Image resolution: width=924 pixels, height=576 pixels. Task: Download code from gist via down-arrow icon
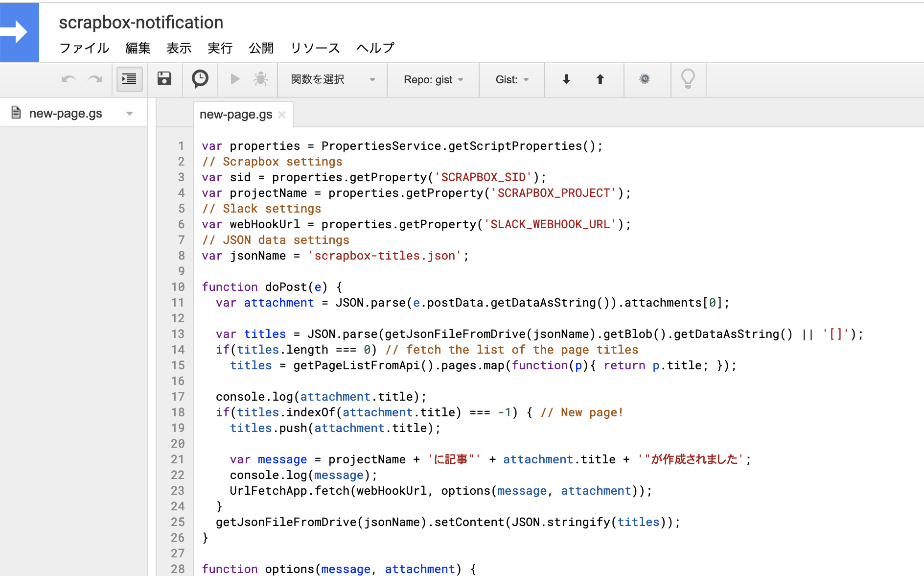coord(566,79)
